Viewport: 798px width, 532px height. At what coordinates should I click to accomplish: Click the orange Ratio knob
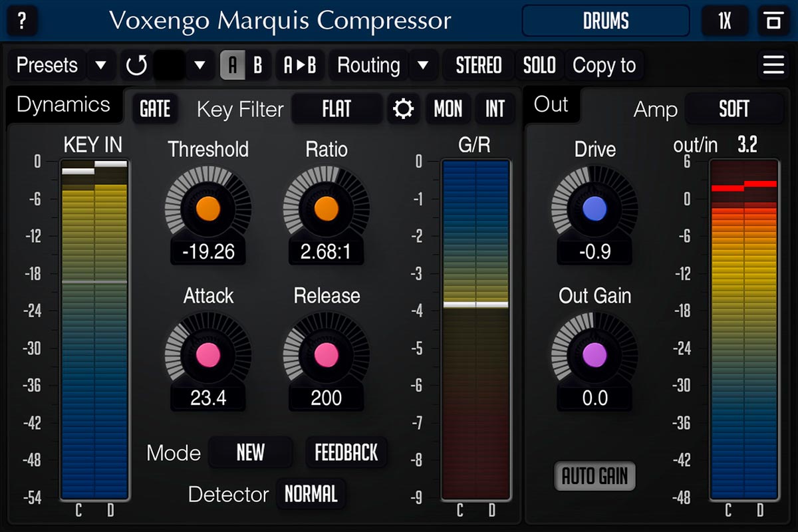pos(327,209)
